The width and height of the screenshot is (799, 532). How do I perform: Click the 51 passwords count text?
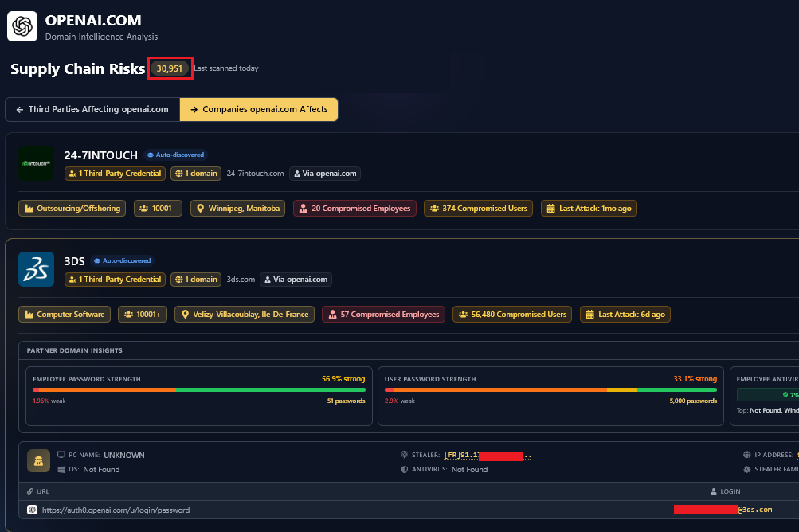(x=346, y=401)
